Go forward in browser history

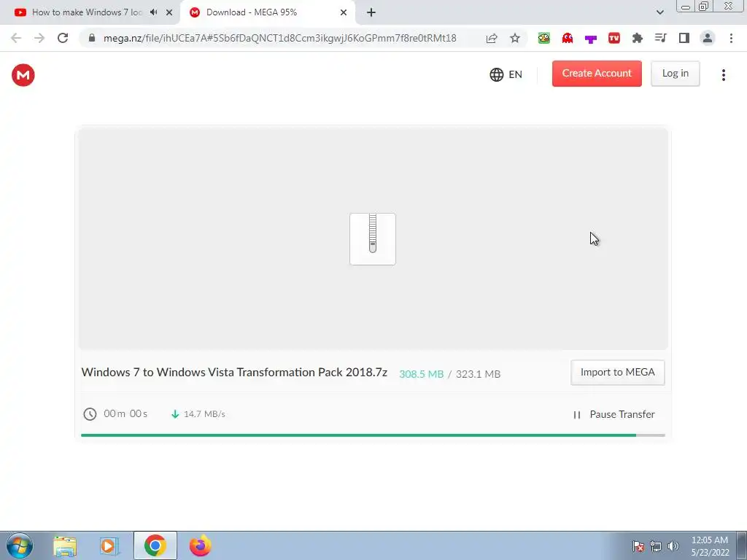pos(39,38)
